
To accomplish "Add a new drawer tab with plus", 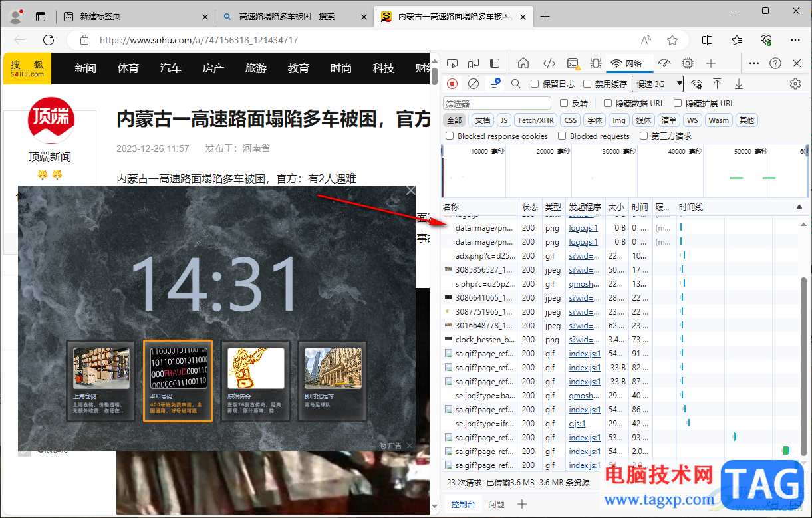I will [522, 505].
